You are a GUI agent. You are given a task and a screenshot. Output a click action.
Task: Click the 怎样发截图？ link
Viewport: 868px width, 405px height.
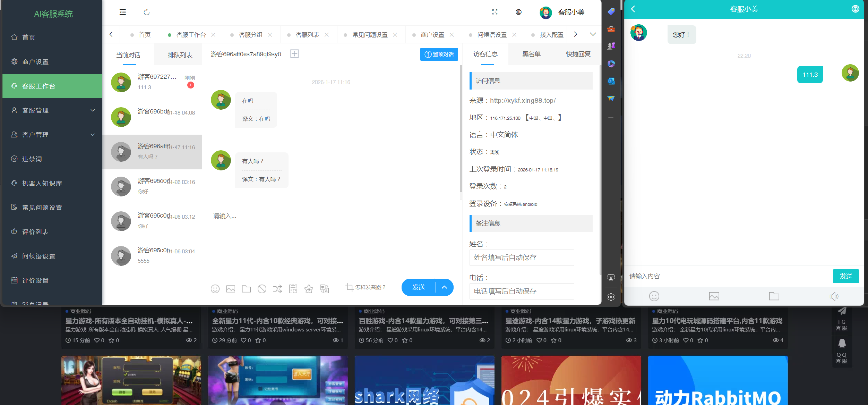coord(366,287)
